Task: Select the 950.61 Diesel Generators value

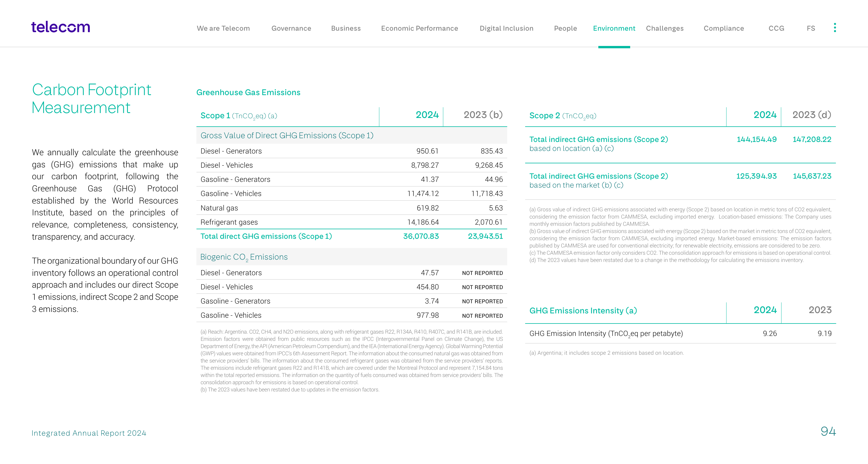Action: coord(427,151)
